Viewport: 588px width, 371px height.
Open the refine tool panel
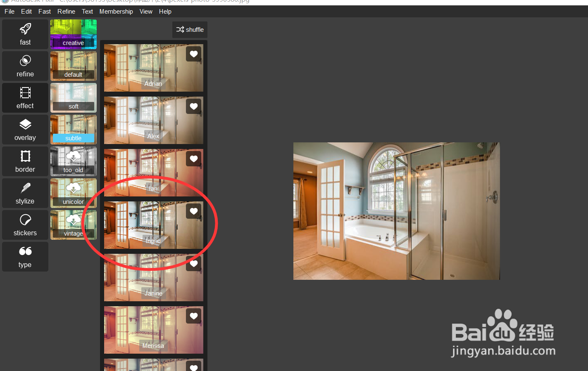click(25, 66)
